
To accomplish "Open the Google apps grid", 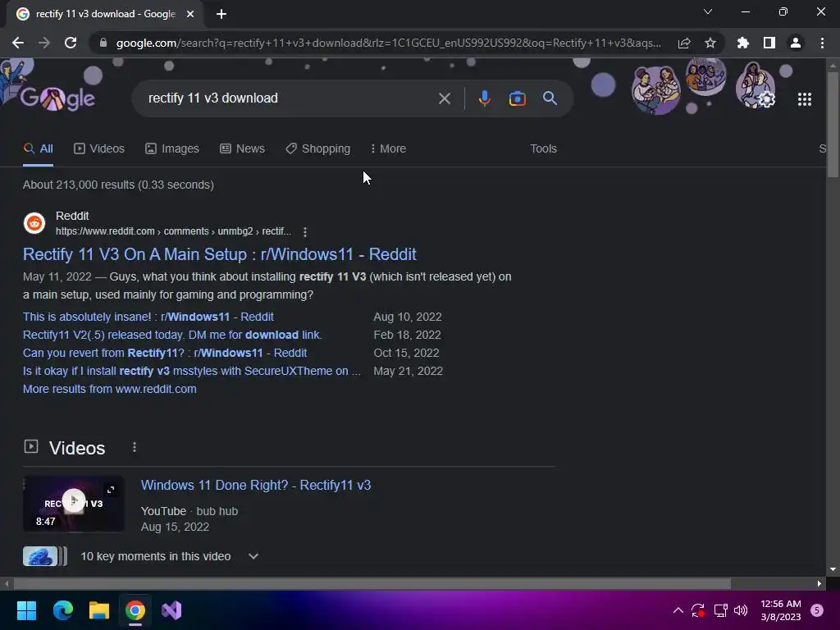I will pos(805,99).
